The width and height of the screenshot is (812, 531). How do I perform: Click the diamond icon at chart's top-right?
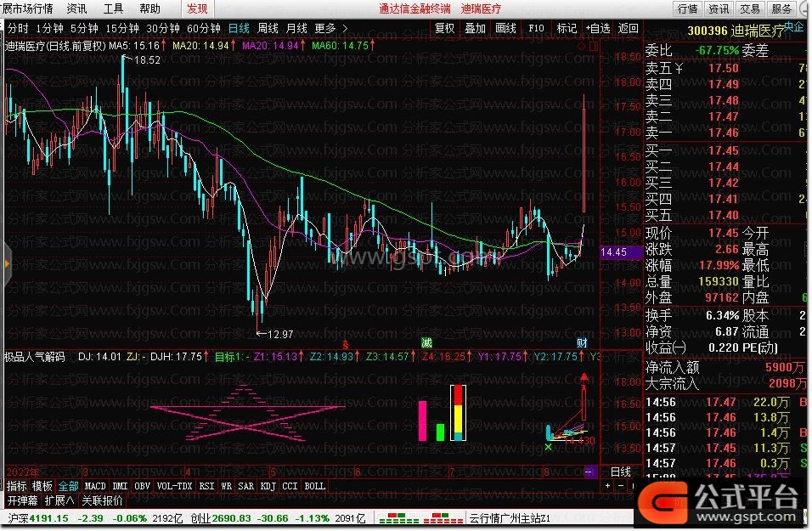point(581,46)
